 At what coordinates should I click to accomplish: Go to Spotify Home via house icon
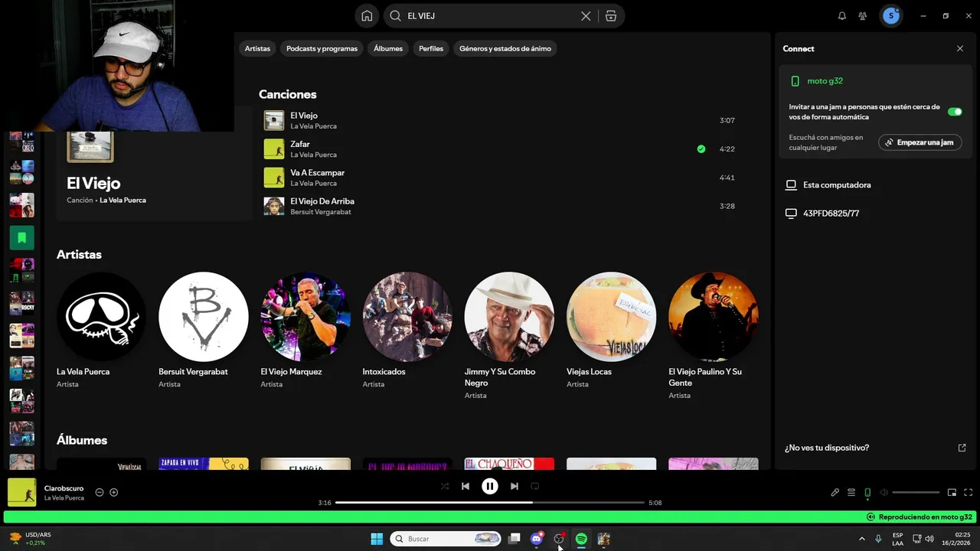point(367,15)
